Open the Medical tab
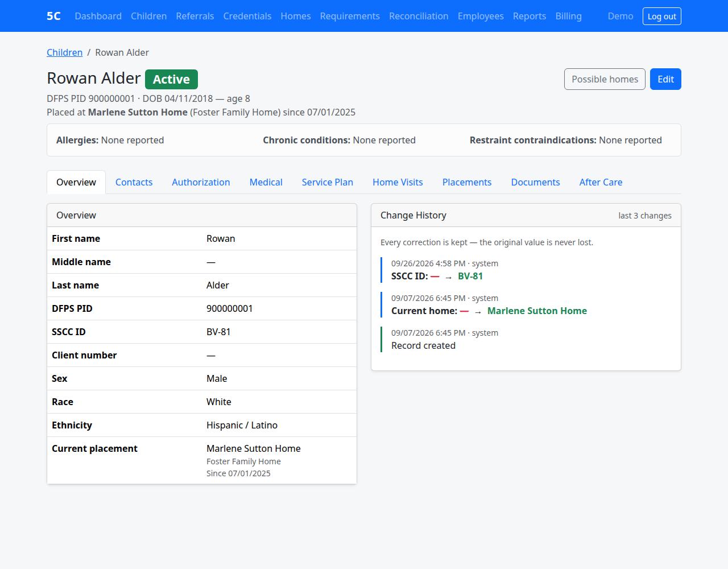Image resolution: width=728 pixels, height=569 pixels. tap(266, 182)
